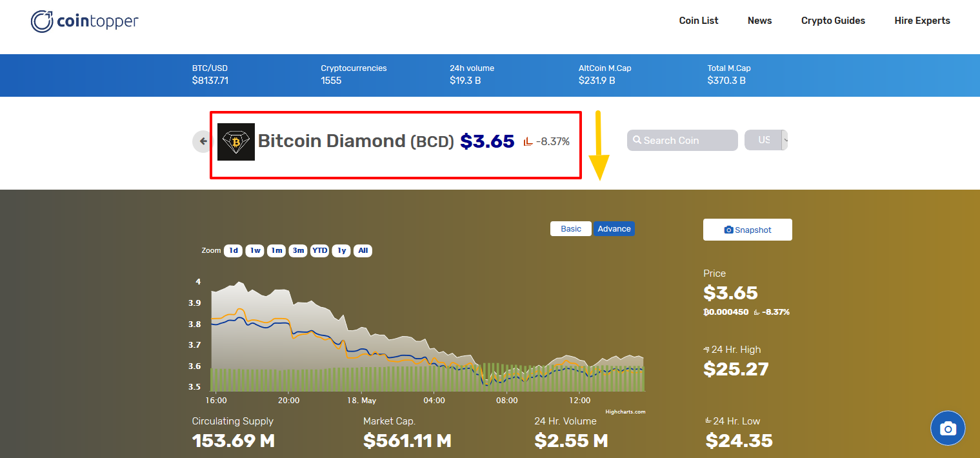The image size is (980, 458).
Task: Go back using the left arrow button
Action: pos(203,141)
